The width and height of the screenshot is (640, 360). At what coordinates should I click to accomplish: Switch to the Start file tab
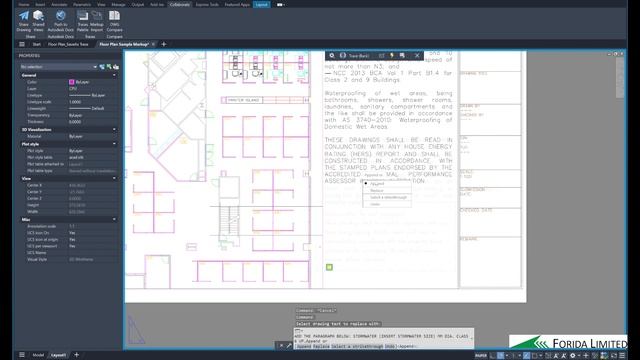coord(37,44)
